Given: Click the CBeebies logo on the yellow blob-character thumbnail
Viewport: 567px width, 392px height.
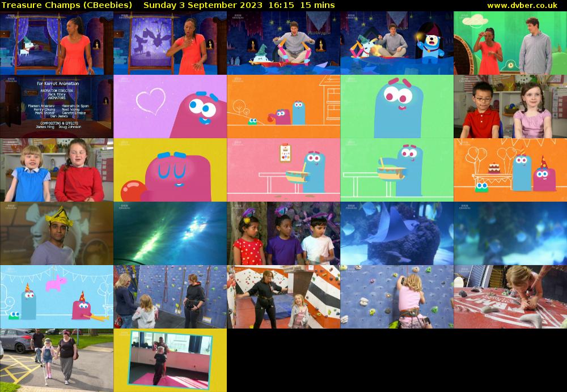Looking at the screenshot, I should coord(124,142).
